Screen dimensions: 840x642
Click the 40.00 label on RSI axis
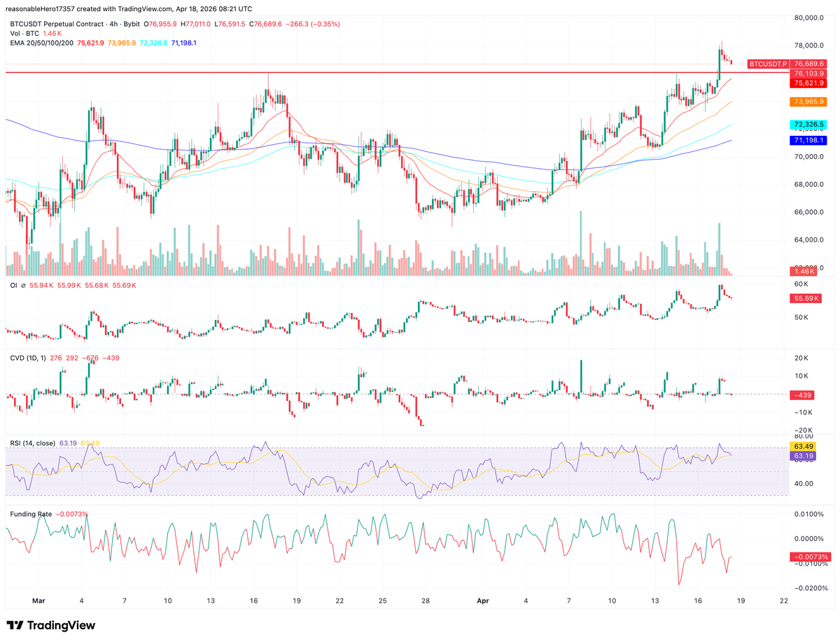tap(803, 483)
